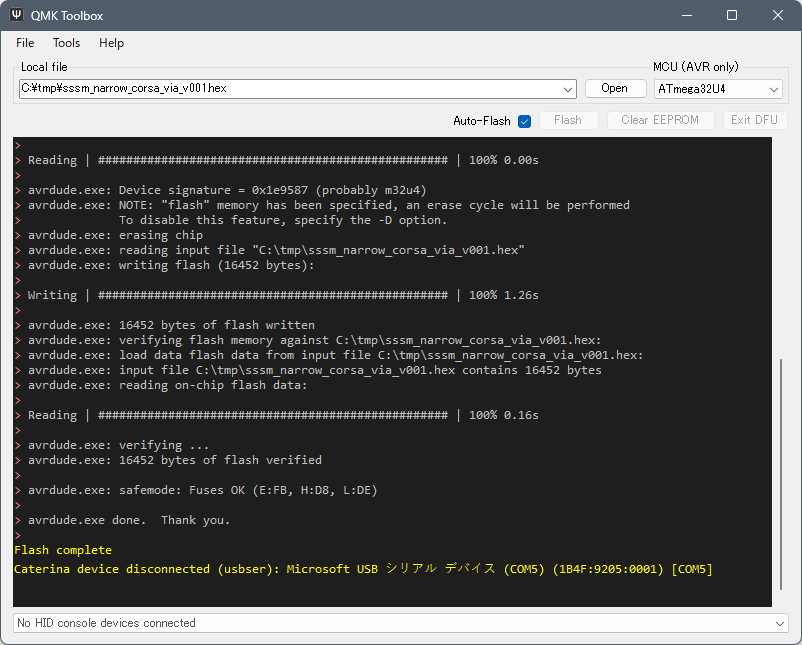
Task: Click the Clear EEPROM button
Action: (x=660, y=120)
